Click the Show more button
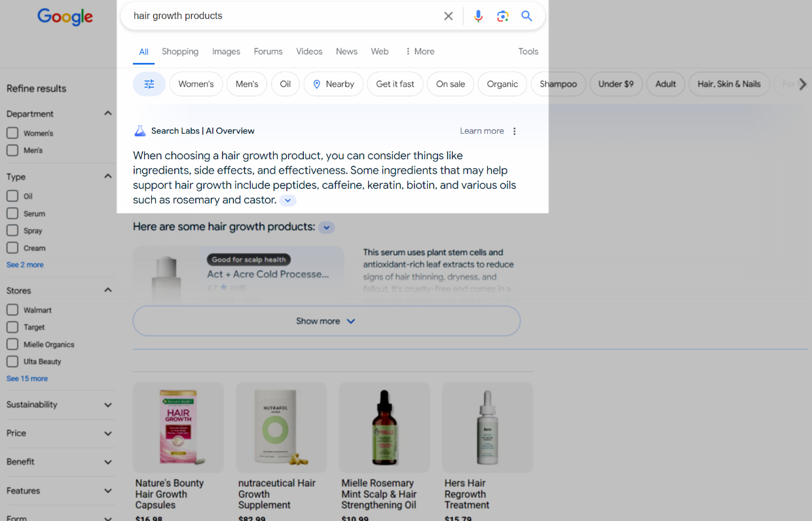Image resolution: width=812 pixels, height=521 pixels. [x=327, y=321]
